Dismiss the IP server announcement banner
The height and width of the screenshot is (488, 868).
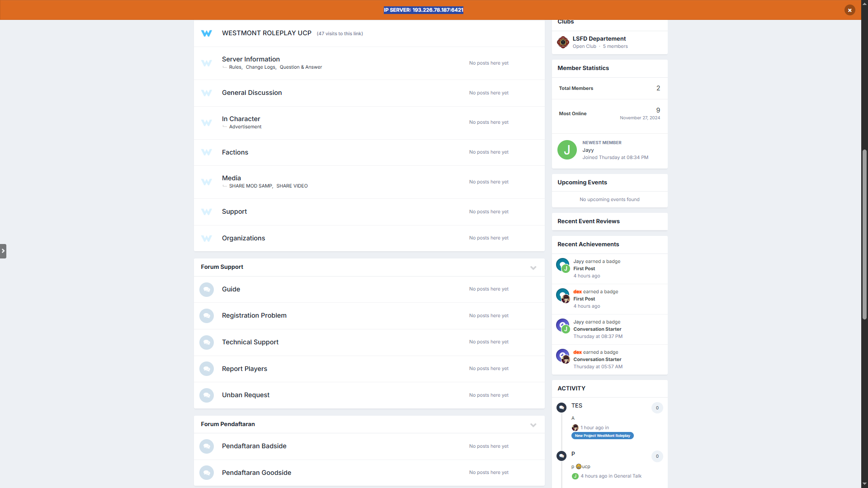tap(849, 10)
